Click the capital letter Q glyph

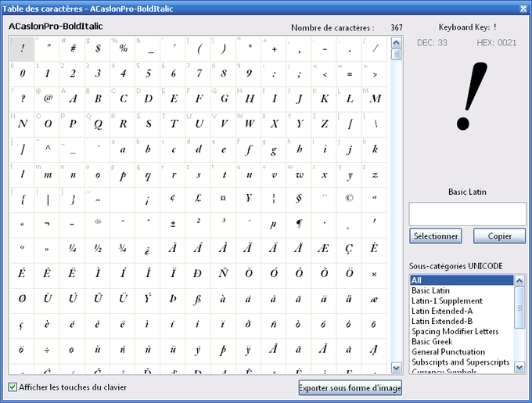click(x=98, y=124)
